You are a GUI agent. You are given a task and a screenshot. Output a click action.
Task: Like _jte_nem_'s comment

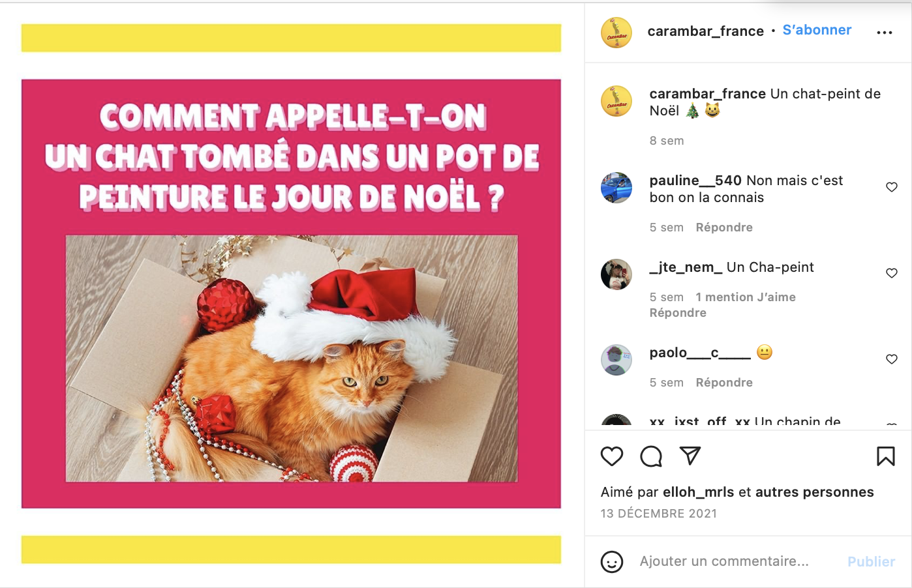pyautogui.click(x=892, y=273)
